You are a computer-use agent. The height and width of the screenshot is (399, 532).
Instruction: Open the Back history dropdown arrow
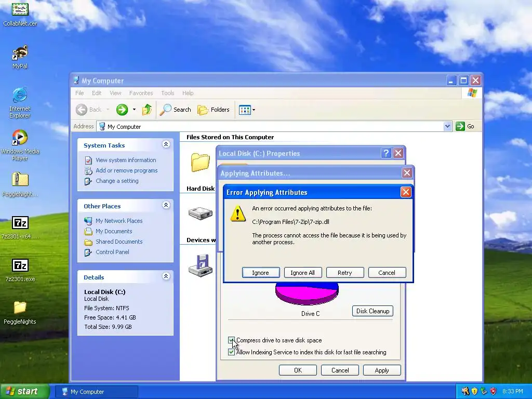click(108, 110)
